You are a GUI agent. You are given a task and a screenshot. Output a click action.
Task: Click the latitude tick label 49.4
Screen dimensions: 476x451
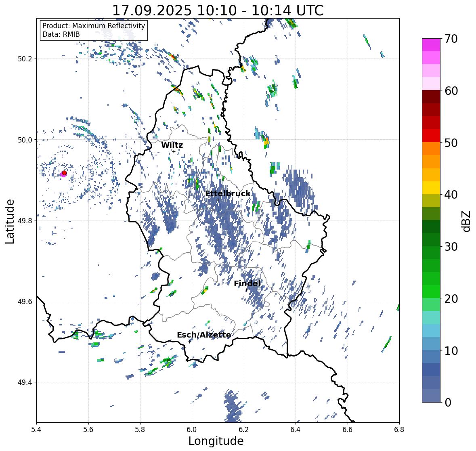click(x=25, y=382)
